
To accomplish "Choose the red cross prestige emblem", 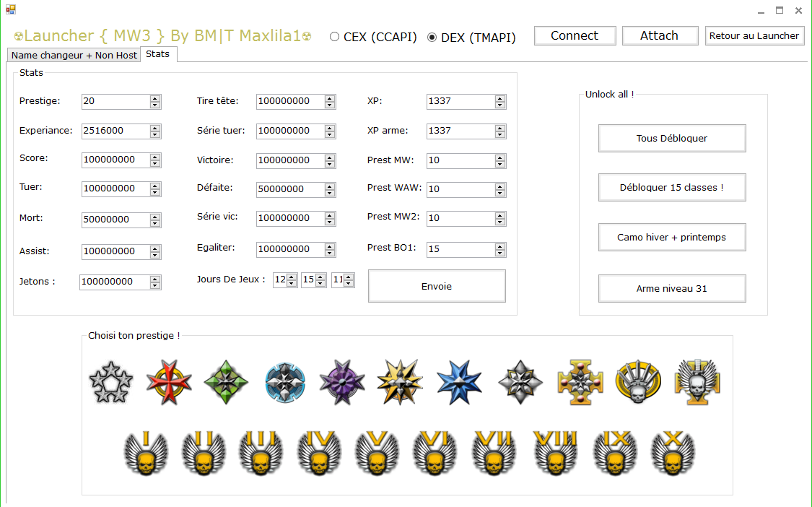I will pyautogui.click(x=169, y=382).
